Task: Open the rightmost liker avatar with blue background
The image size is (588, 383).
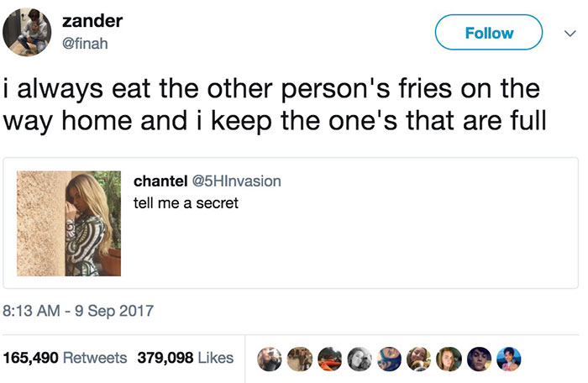Action: pyautogui.click(x=507, y=359)
